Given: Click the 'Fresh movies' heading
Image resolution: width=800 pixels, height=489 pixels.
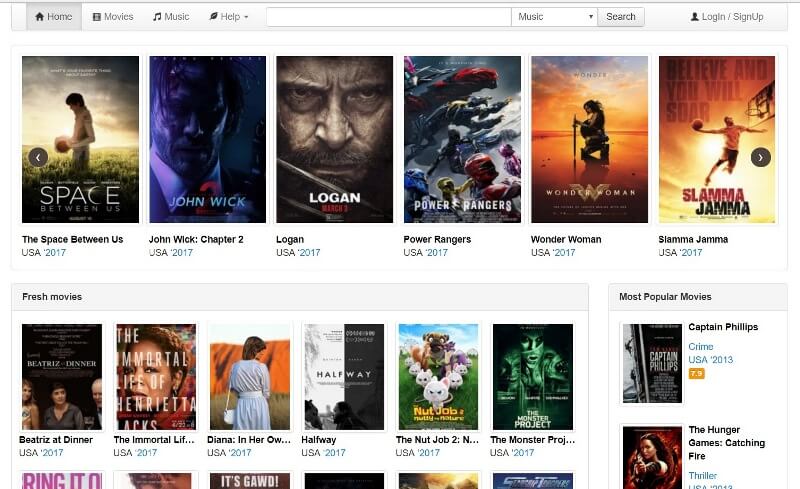Looking at the screenshot, I should tap(52, 297).
